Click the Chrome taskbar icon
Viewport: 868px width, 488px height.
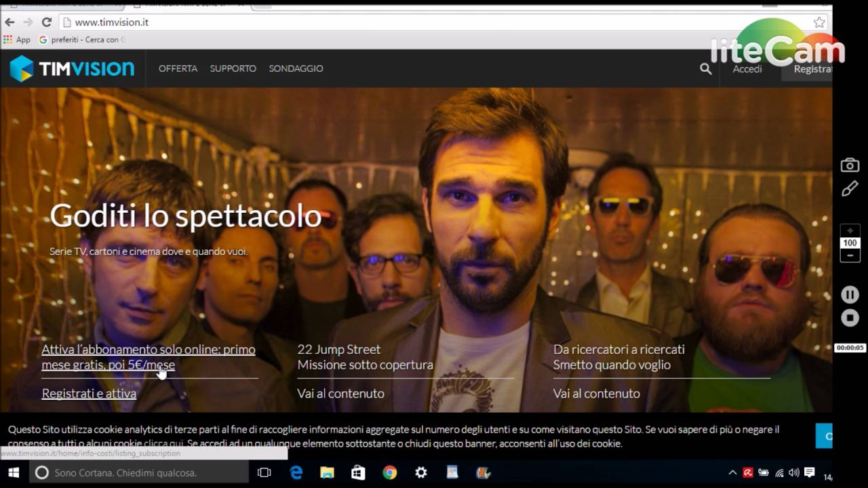[x=389, y=472]
